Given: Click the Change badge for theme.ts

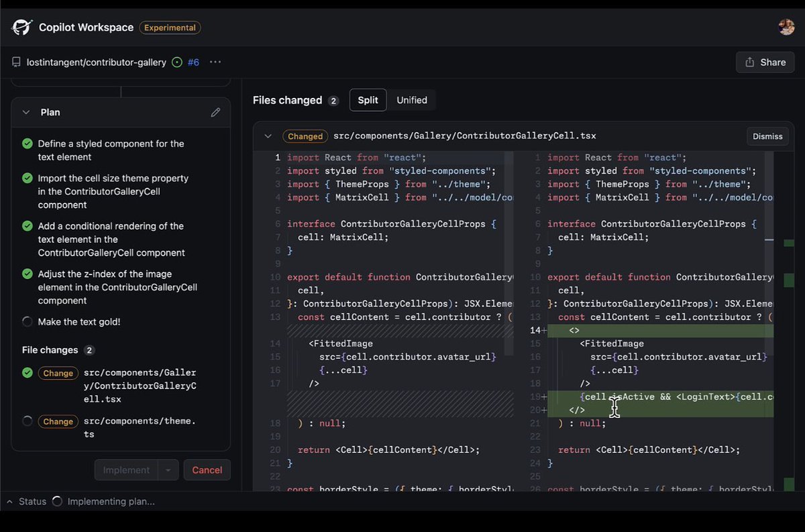Looking at the screenshot, I should pyautogui.click(x=58, y=421).
